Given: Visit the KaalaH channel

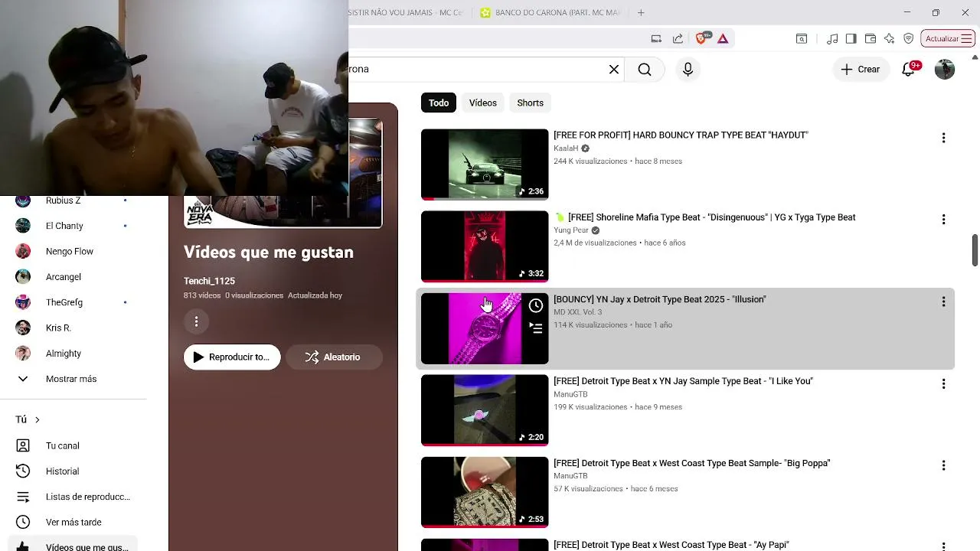Looking at the screenshot, I should pyautogui.click(x=566, y=148).
